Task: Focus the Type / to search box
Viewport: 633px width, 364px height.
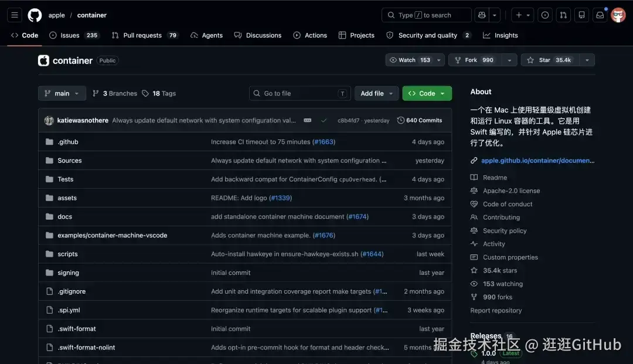Action: pyautogui.click(x=426, y=15)
